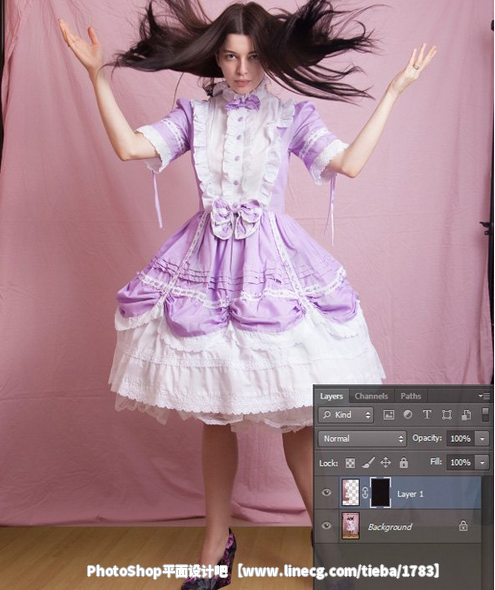The height and width of the screenshot is (590, 495).
Task: Open the Kind filter dropdown
Action: coord(346,415)
